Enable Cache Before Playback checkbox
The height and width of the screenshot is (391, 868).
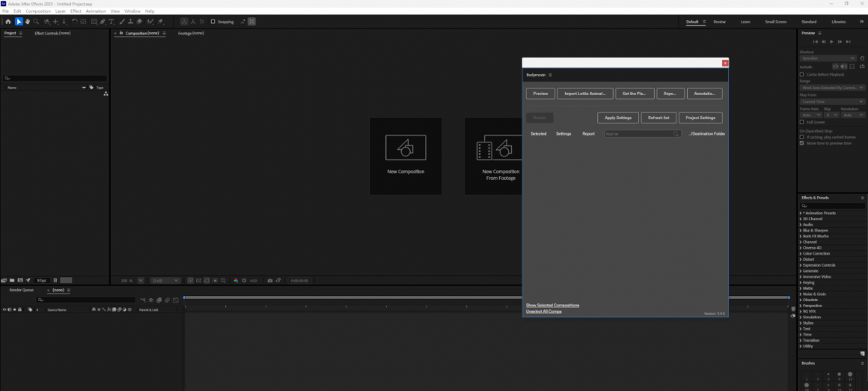[802, 74]
